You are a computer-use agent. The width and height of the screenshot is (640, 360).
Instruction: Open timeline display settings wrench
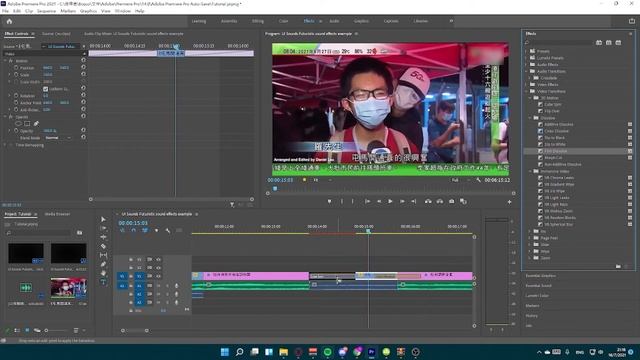[x=168, y=231]
